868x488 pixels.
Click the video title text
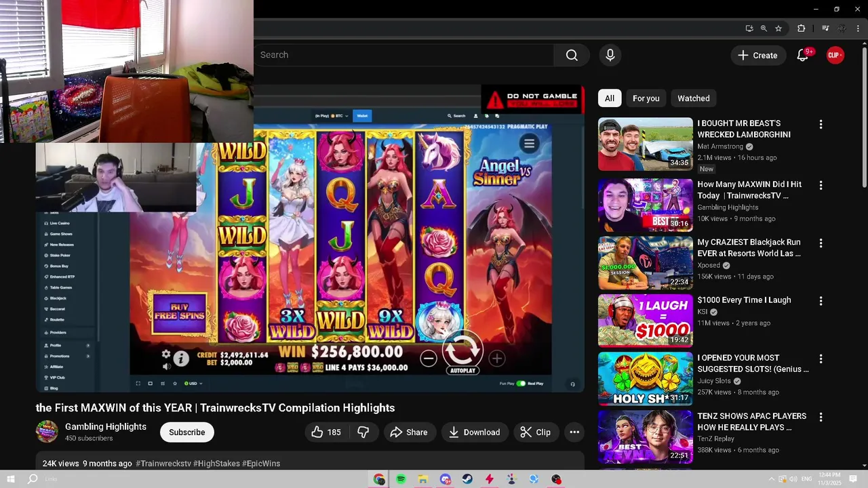[215, 408]
